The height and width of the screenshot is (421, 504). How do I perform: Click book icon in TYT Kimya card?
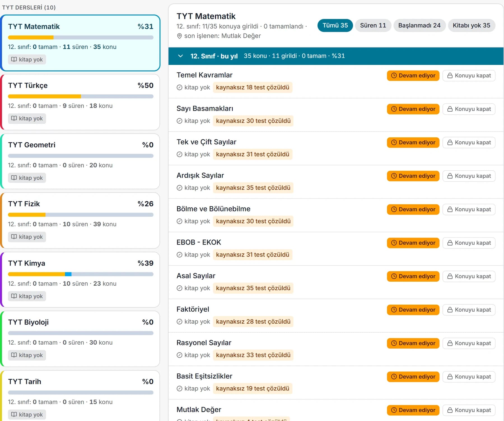point(14,296)
